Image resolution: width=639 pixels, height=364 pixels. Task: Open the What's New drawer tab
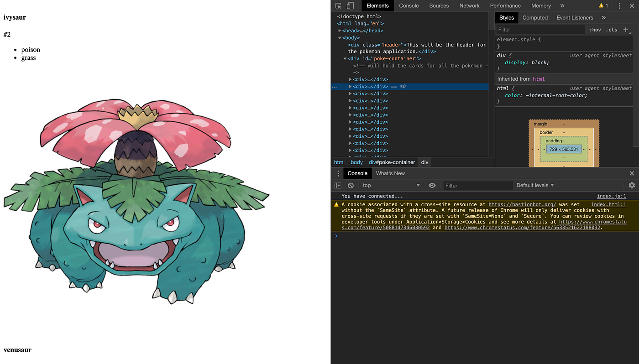tap(390, 173)
